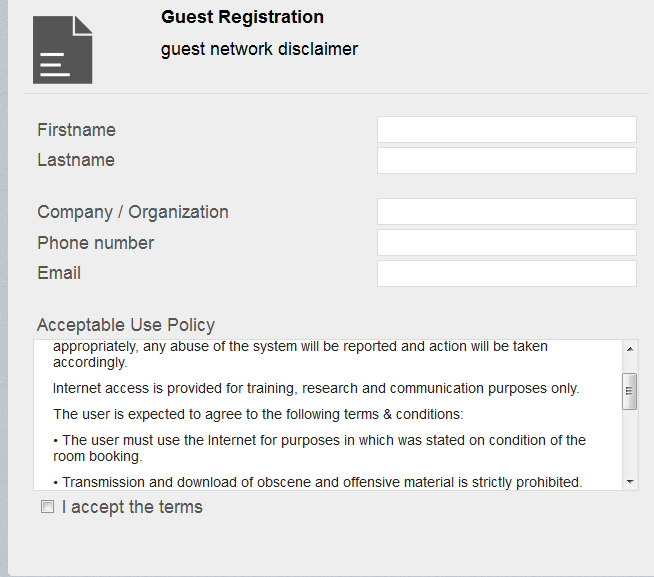Click into the Phone number field
The image size is (654, 577).
coord(506,243)
